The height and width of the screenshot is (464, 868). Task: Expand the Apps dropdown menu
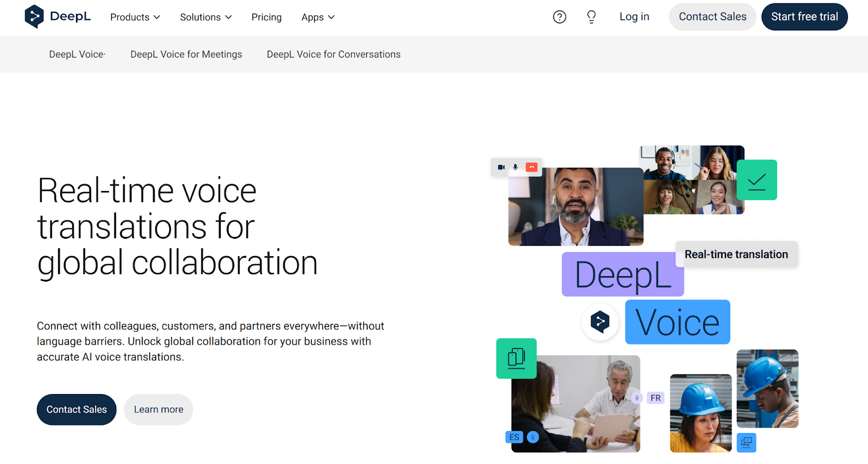[318, 17]
